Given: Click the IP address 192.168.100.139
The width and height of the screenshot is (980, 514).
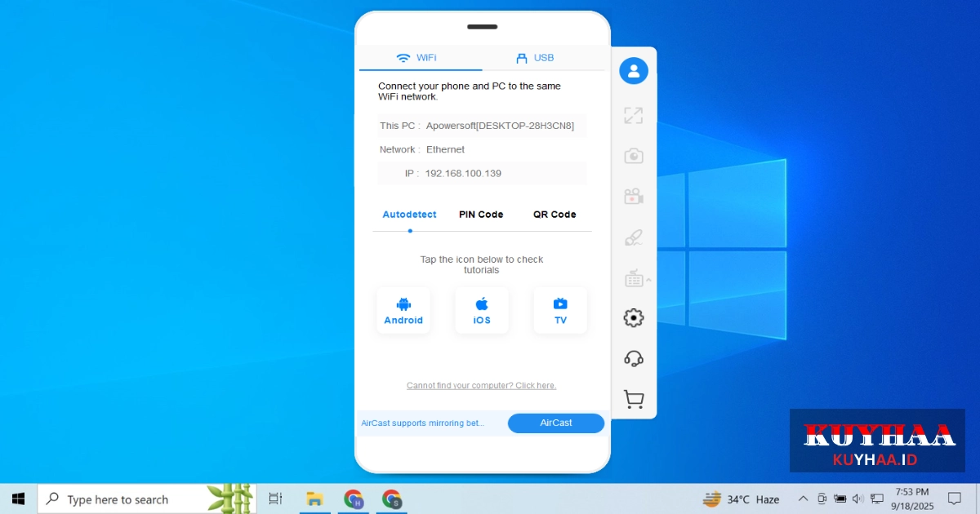Looking at the screenshot, I should click(463, 173).
